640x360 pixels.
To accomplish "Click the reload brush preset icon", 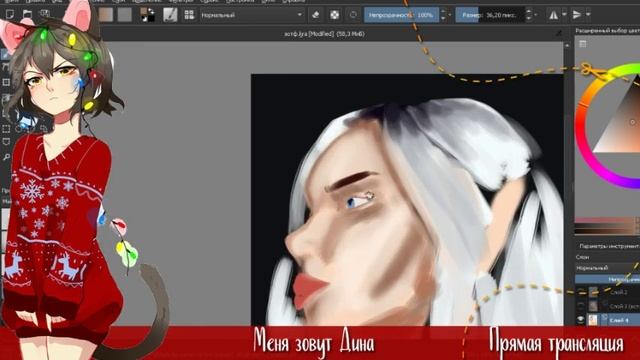I will click(x=353, y=15).
